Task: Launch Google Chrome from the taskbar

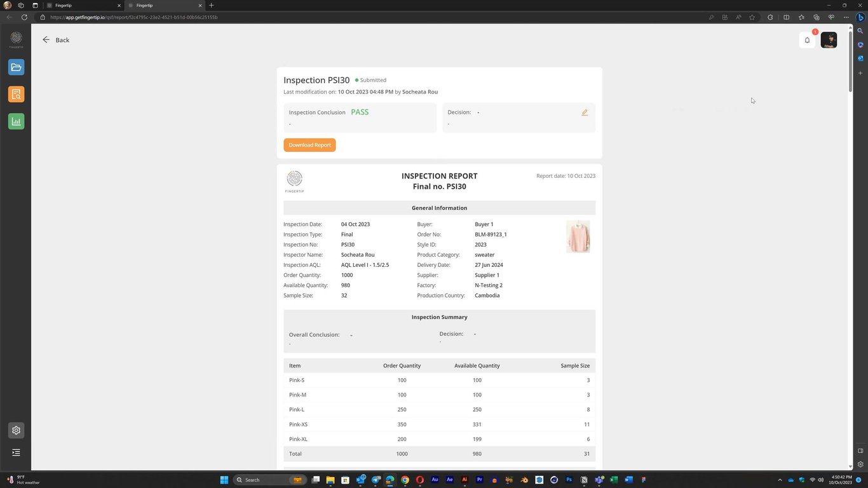Action: [x=405, y=480]
